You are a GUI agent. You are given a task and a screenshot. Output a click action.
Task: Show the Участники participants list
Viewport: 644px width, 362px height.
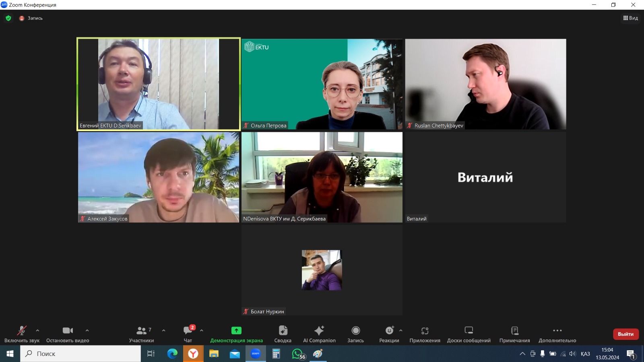coord(141,334)
